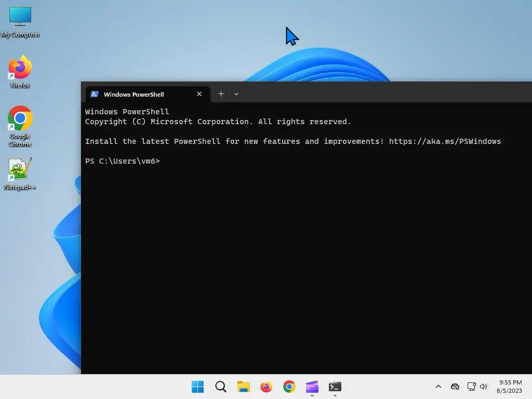Launch Chrome from the taskbar

(x=289, y=387)
